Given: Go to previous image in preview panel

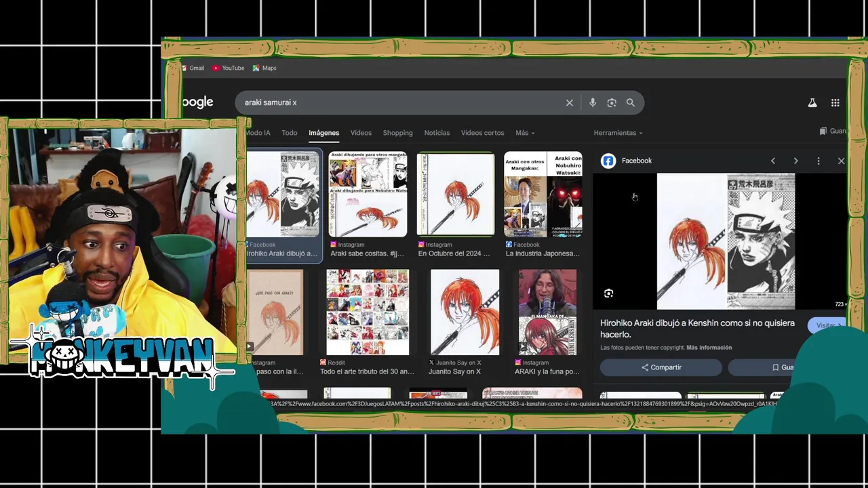Looking at the screenshot, I should 773,161.
